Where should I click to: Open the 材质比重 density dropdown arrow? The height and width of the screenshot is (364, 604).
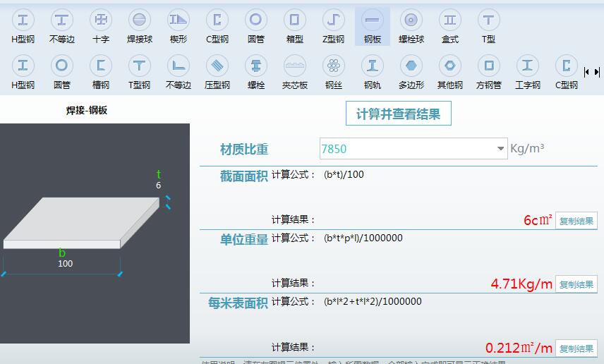click(500, 149)
